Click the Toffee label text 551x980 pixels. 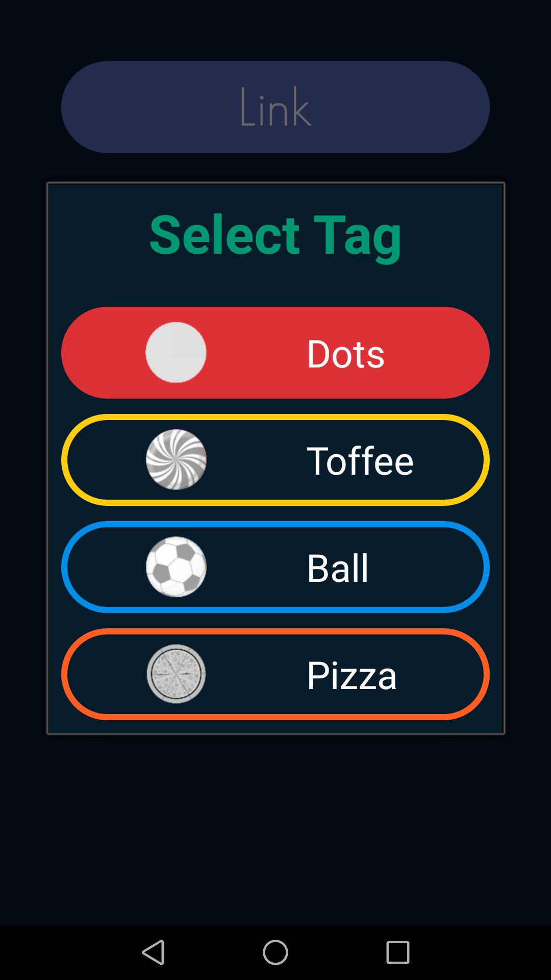click(x=360, y=461)
